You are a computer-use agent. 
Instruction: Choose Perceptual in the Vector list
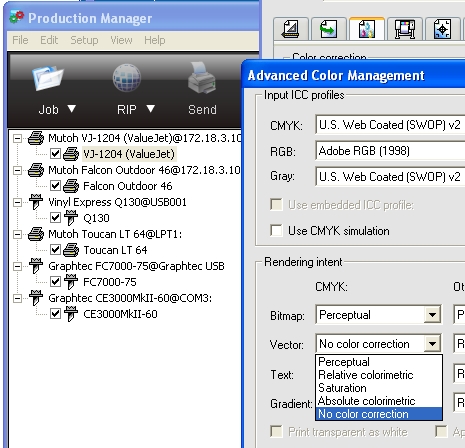pyautogui.click(x=379, y=362)
